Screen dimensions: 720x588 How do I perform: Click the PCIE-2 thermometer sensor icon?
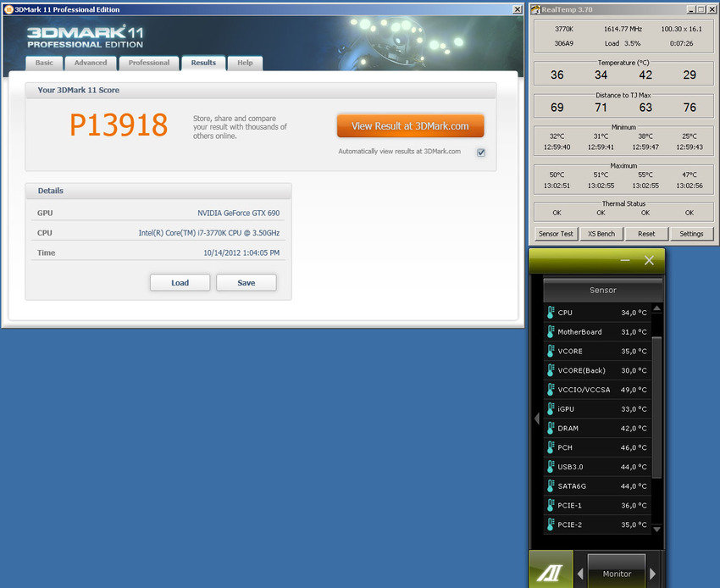551,524
